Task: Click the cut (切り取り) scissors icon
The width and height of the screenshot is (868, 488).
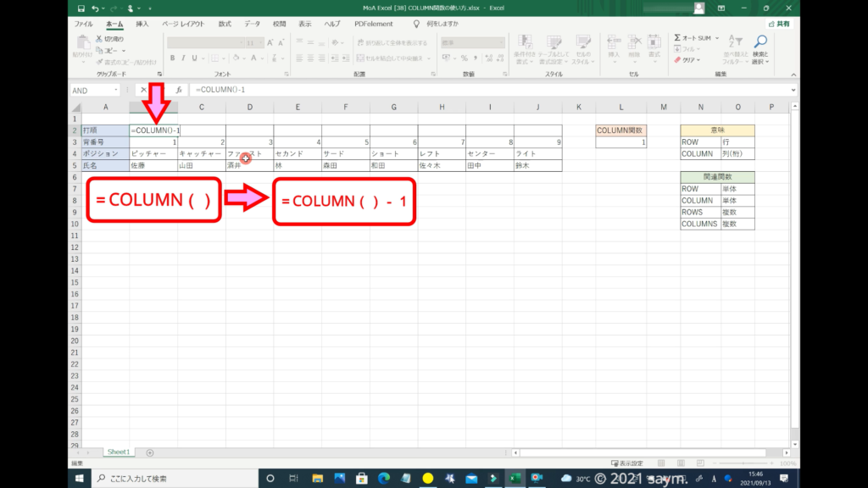Action: click(100, 39)
